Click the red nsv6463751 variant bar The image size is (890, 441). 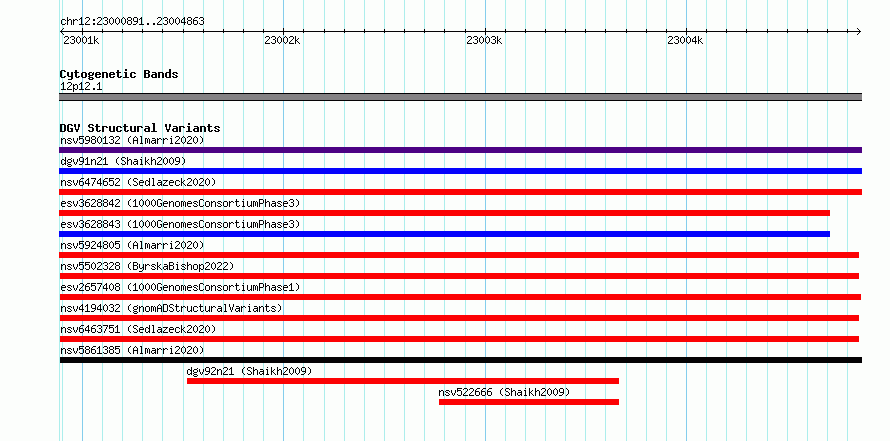click(459, 339)
